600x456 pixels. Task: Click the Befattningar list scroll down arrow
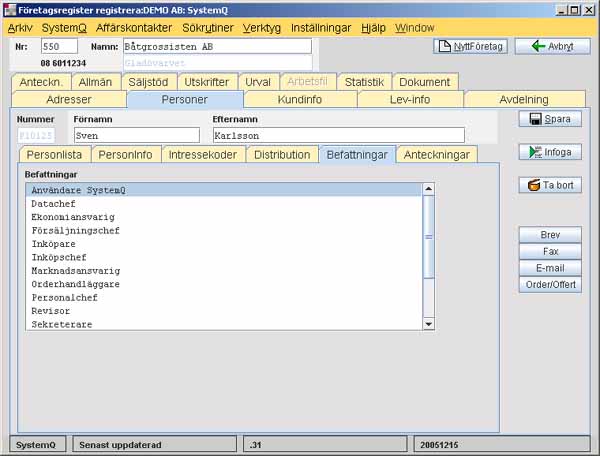pyautogui.click(x=429, y=324)
